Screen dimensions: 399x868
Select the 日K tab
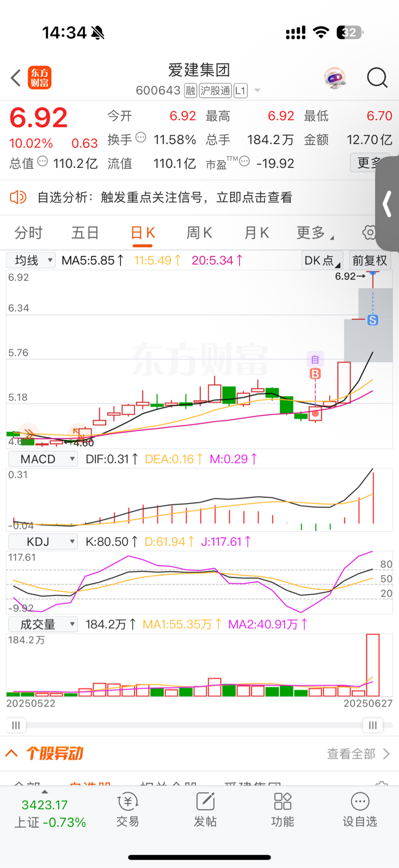click(x=142, y=233)
